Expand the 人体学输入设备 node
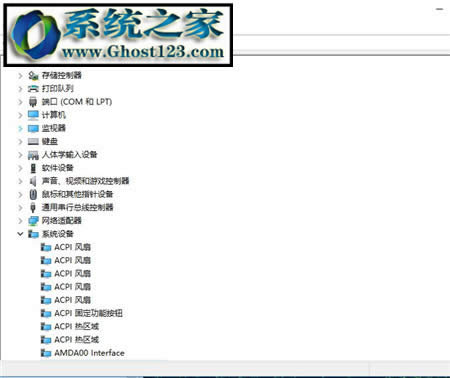This screenshot has width=450, height=378. (20, 155)
